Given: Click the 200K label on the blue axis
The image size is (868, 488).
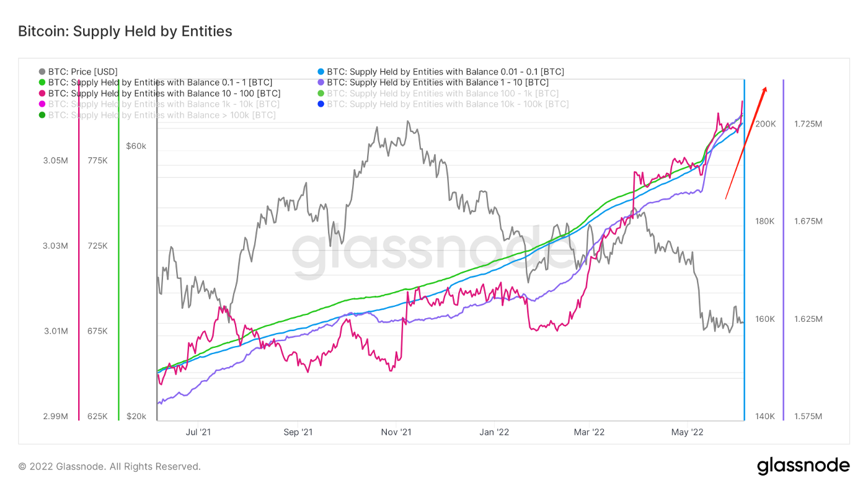Looking at the screenshot, I should 765,124.
